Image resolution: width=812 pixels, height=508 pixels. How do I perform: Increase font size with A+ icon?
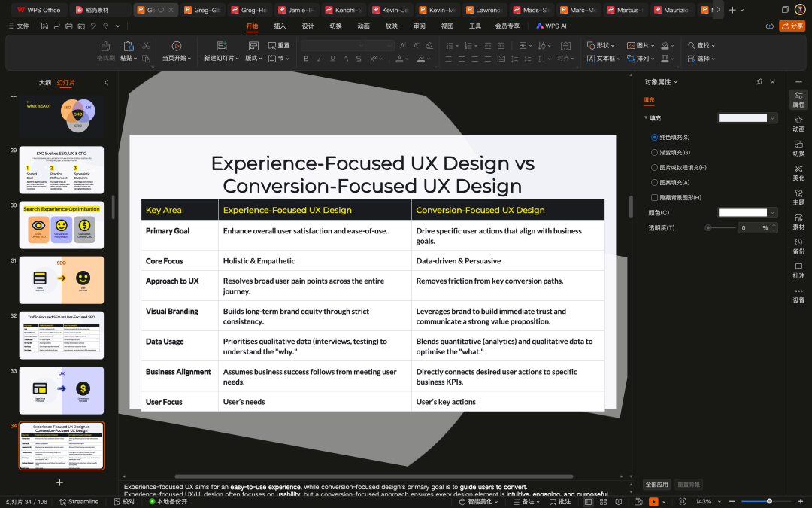(403, 46)
